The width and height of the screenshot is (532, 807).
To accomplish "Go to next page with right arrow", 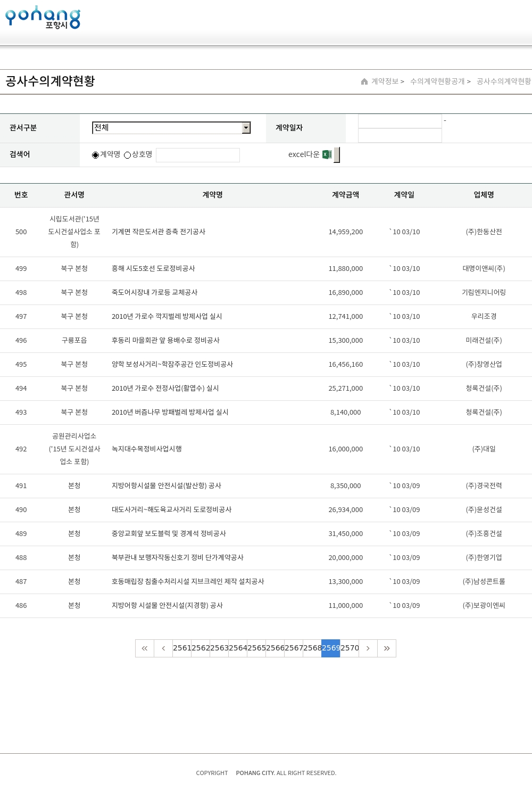I will click(x=368, y=648).
